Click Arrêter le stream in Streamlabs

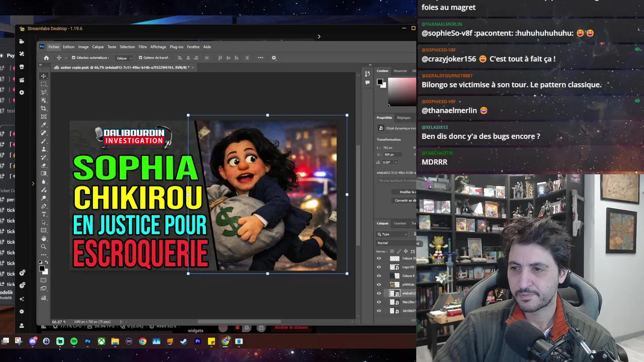click(x=291, y=327)
